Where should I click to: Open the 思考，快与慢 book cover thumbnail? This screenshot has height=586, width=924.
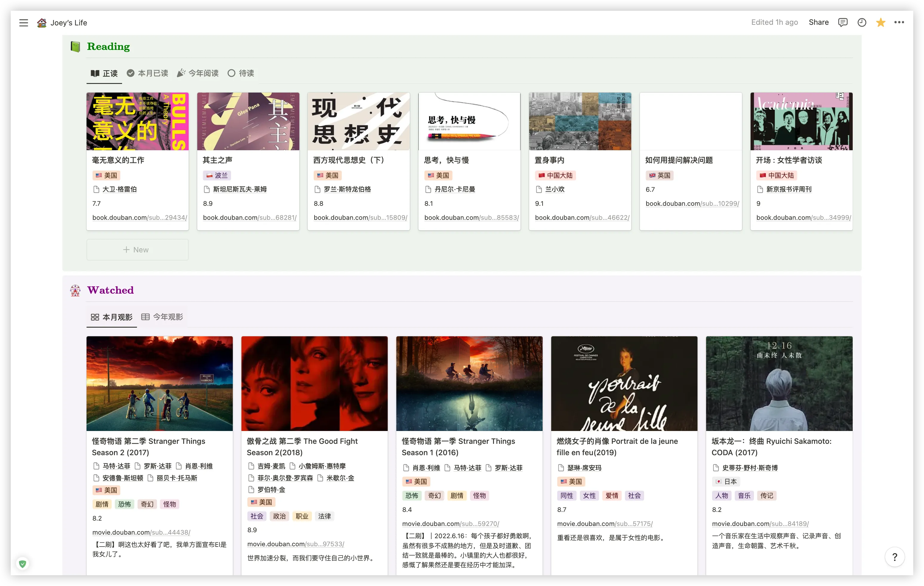click(x=469, y=121)
